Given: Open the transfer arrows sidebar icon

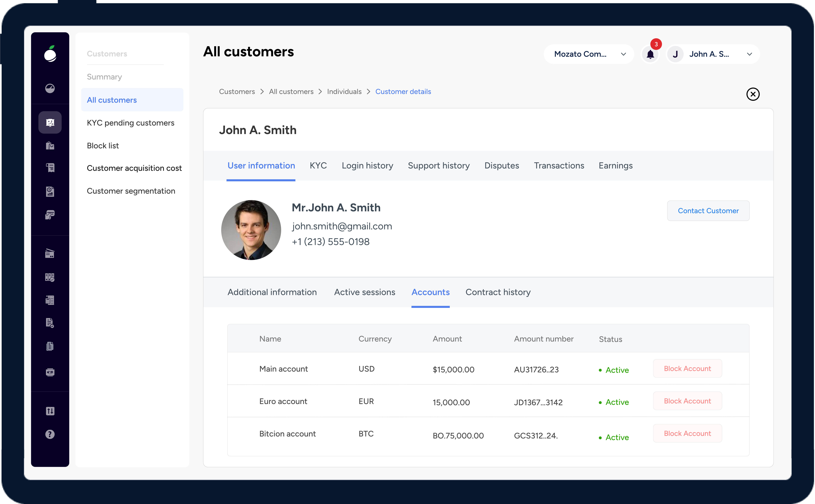Looking at the screenshot, I should (50, 411).
